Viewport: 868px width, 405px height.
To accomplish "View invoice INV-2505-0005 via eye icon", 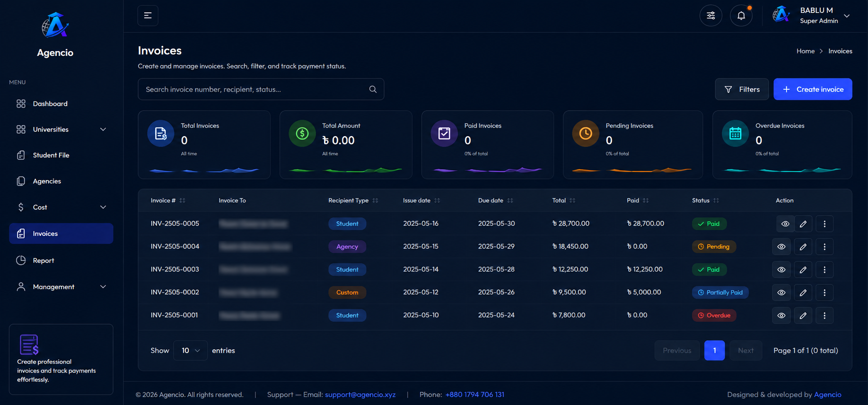I will [785, 224].
